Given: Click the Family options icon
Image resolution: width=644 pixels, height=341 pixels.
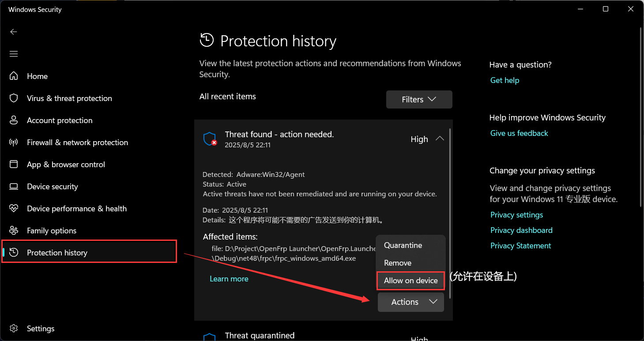Looking at the screenshot, I should coord(14,230).
